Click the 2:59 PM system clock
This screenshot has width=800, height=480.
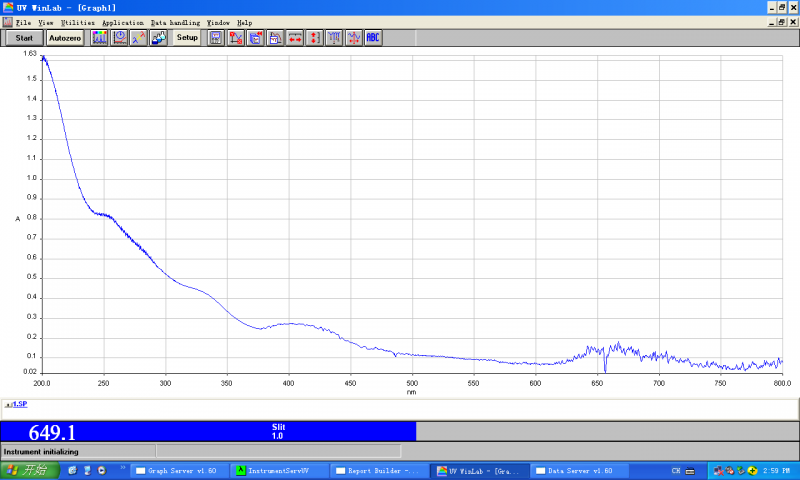[x=777, y=471]
